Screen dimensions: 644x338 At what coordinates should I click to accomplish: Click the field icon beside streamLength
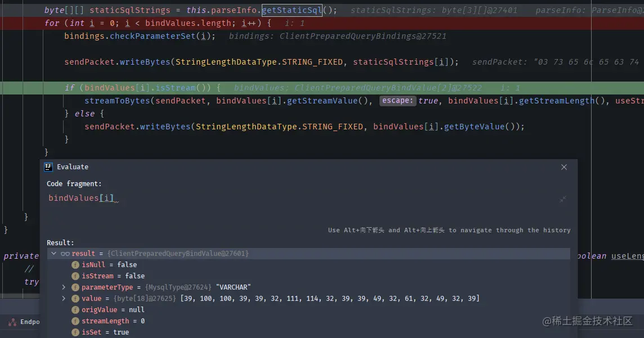[75, 321]
